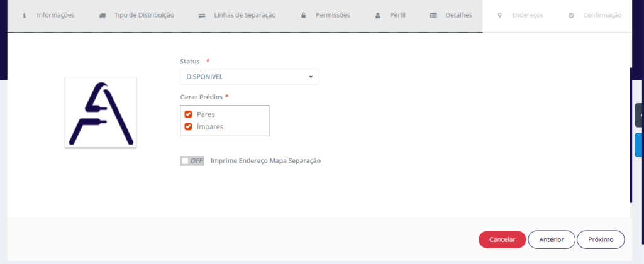Click the Anterior button
This screenshot has width=644, height=264.
[x=551, y=239]
